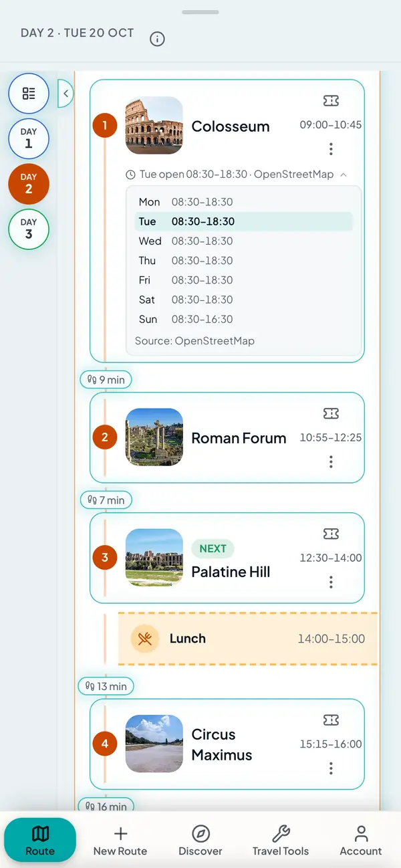Select the Sun 08:30–16:30 row
This screenshot has height=868, width=401.
pos(244,319)
